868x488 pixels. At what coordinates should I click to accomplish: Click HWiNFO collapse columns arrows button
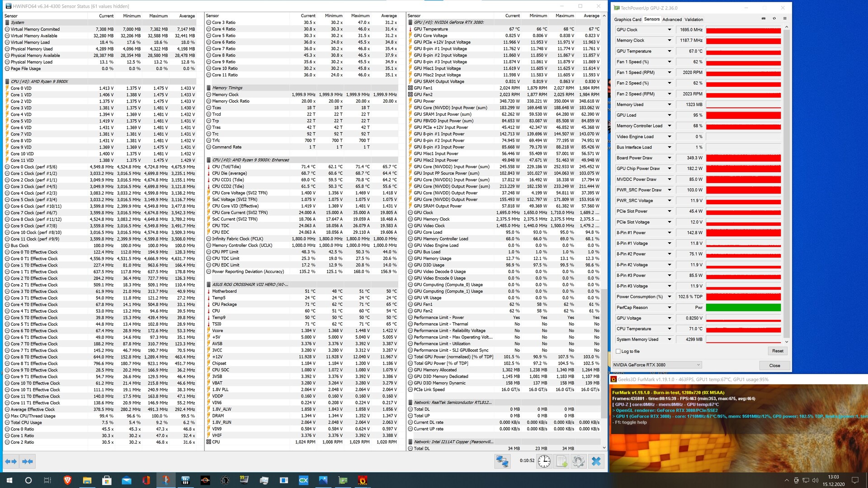(27, 461)
